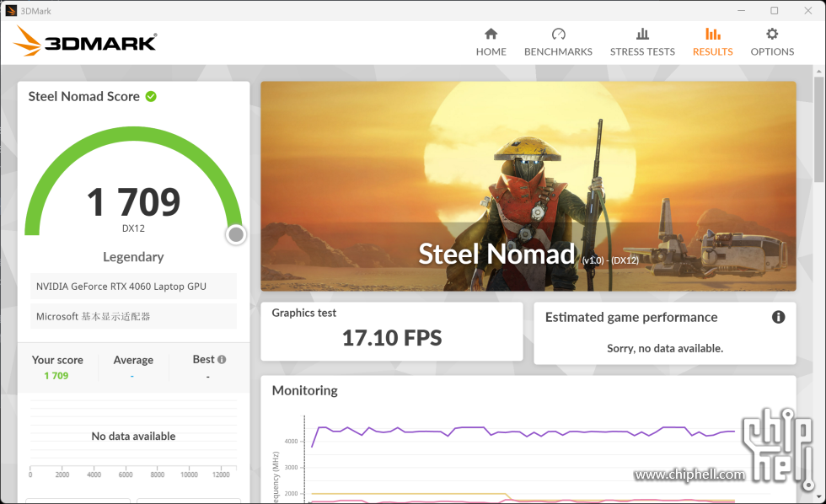Click the info icon next to Best
826x504 pixels.
point(222,359)
